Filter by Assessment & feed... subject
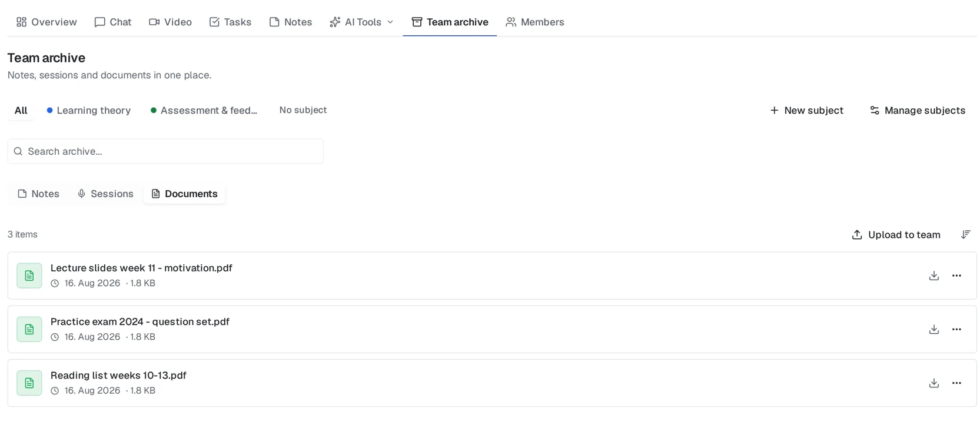The width and height of the screenshot is (980, 448). pos(204,110)
